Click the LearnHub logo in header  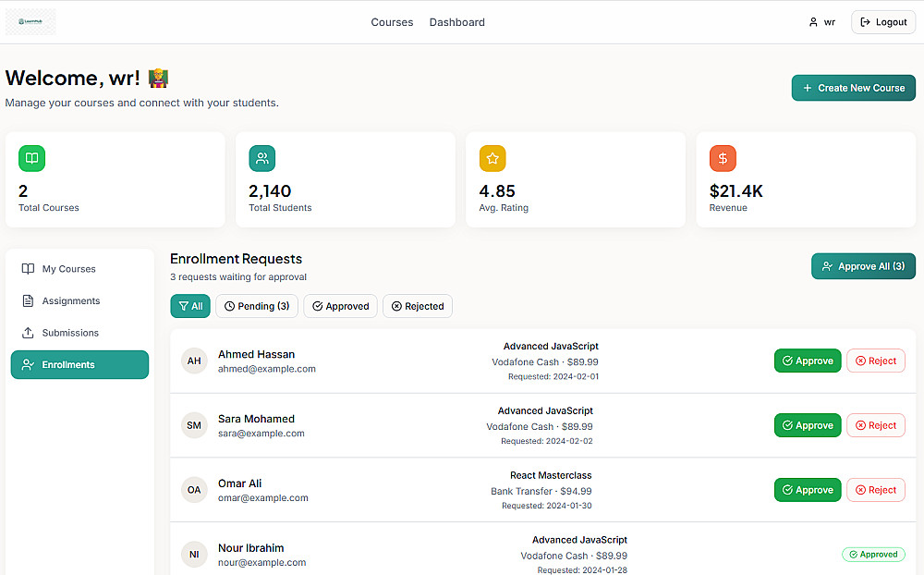tap(30, 22)
